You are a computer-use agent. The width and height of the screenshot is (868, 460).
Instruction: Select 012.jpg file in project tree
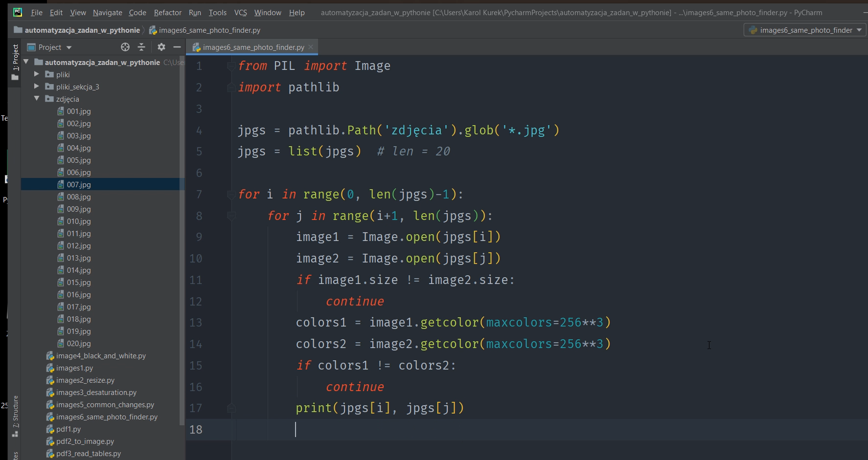[79, 246]
